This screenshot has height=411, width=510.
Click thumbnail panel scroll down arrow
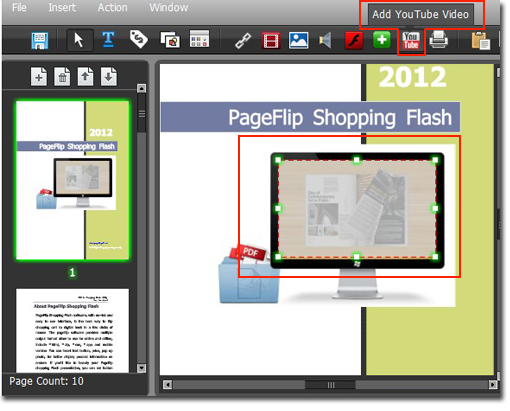141,368
